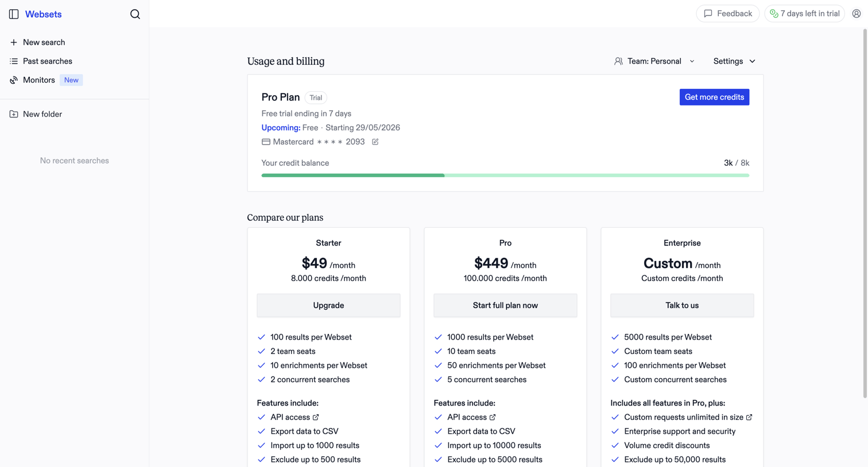
Task: Click the list icon beside Past searches
Action: coord(14,61)
